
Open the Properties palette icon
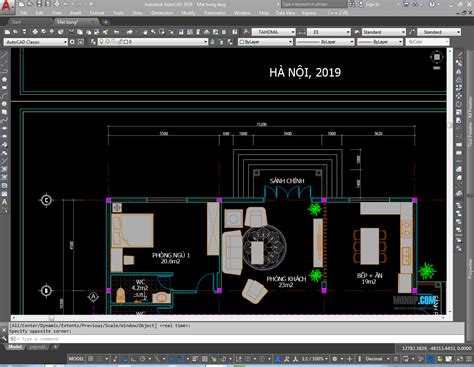coord(181,32)
